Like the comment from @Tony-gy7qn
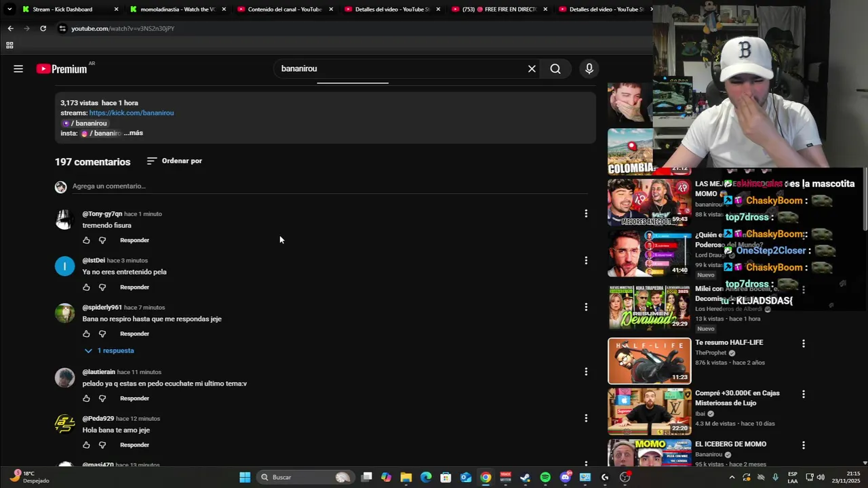The width and height of the screenshot is (868, 488). click(86, 240)
